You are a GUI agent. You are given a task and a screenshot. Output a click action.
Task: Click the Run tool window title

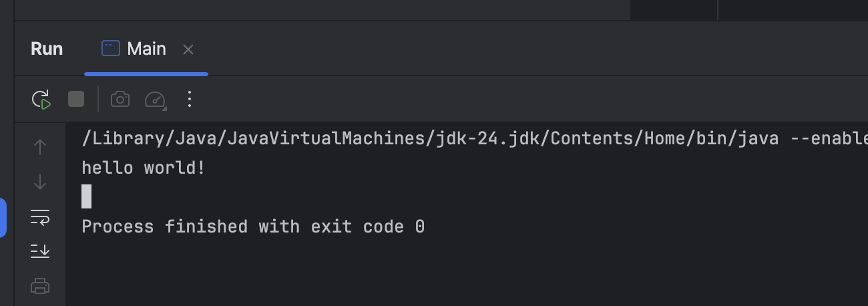coord(47,49)
